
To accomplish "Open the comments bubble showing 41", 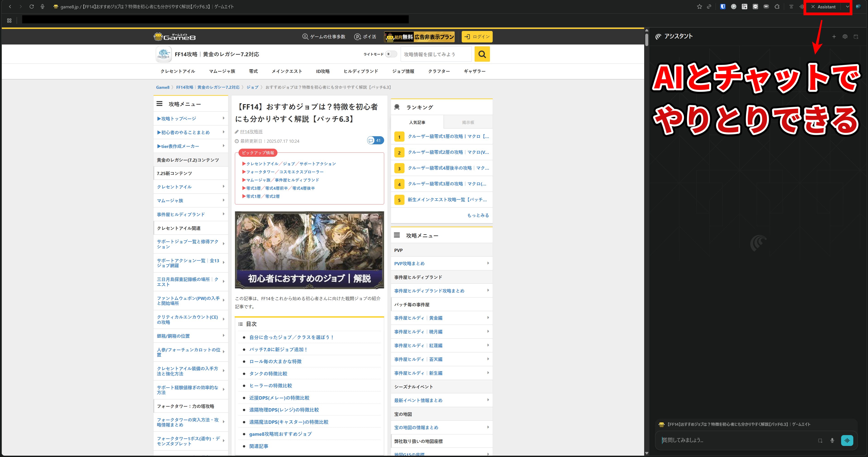I will [375, 141].
